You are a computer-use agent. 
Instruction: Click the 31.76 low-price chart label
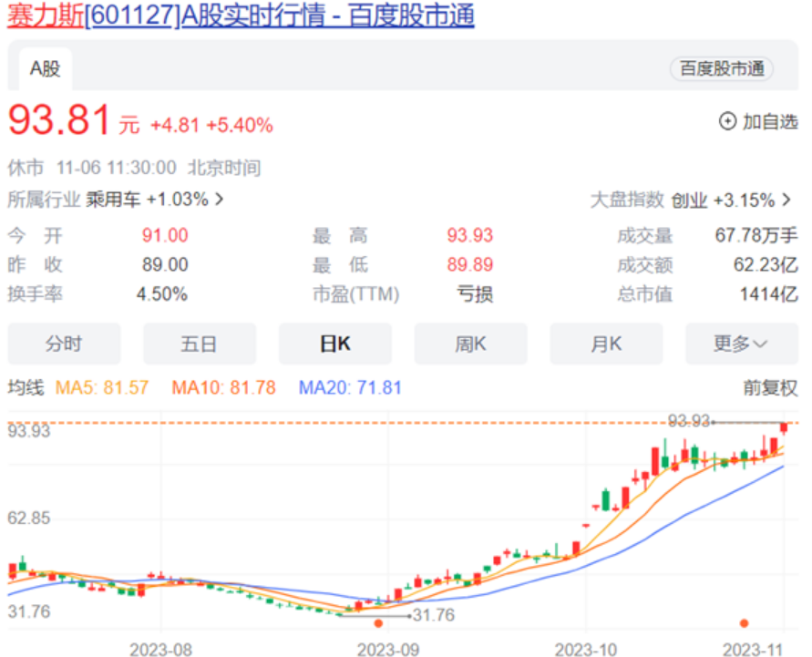click(434, 615)
